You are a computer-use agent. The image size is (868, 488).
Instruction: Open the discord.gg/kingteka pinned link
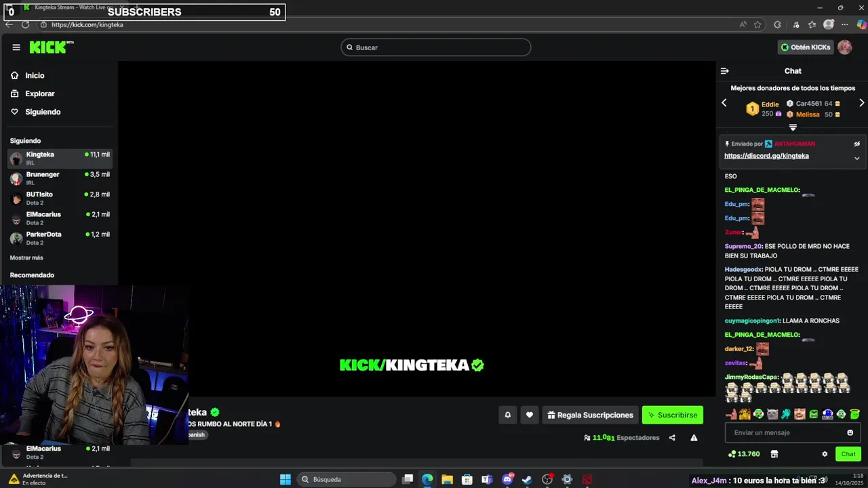click(766, 156)
